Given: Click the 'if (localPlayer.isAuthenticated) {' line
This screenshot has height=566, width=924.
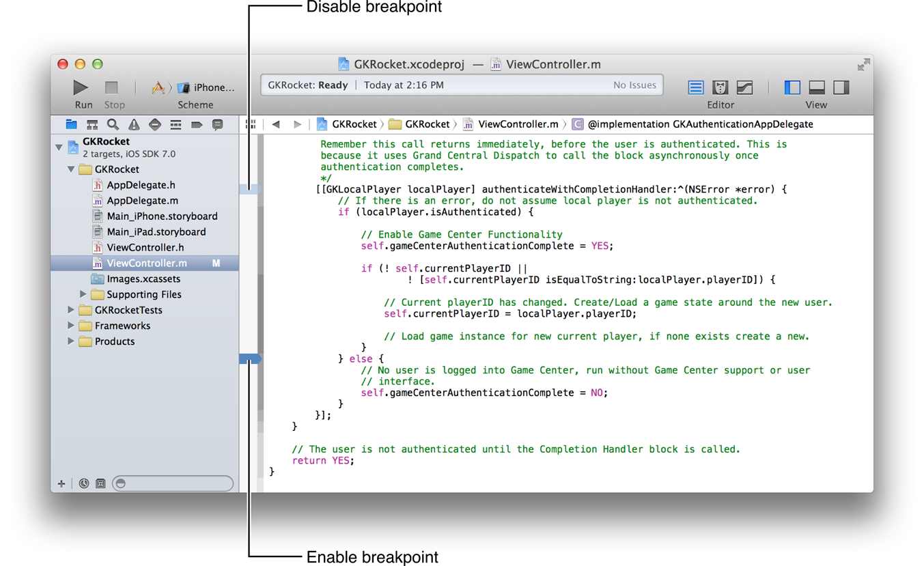Looking at the screenshot, I should 436,212.
